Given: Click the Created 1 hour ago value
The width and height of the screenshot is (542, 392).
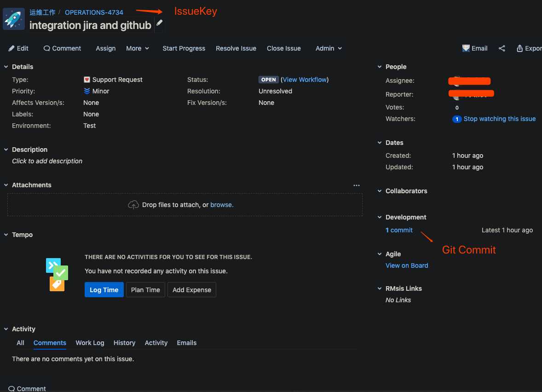Looking at the screenshot, I should 467,156.
